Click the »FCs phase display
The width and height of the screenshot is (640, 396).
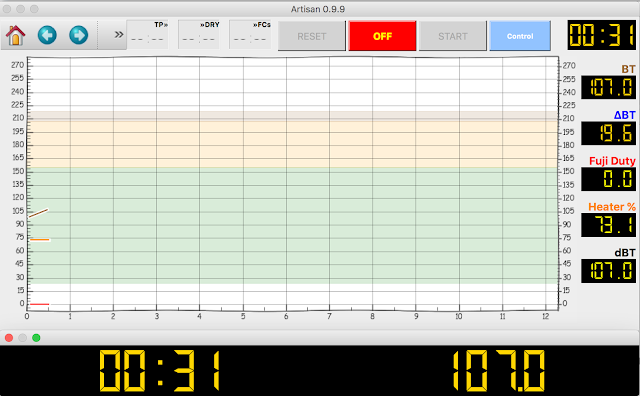(x=250, y=35)
